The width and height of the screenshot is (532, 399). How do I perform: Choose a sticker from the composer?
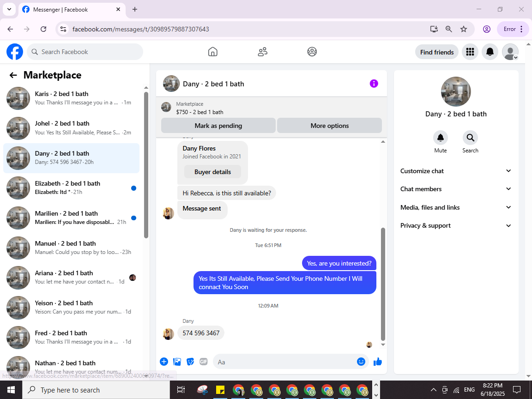pos(190,362)
